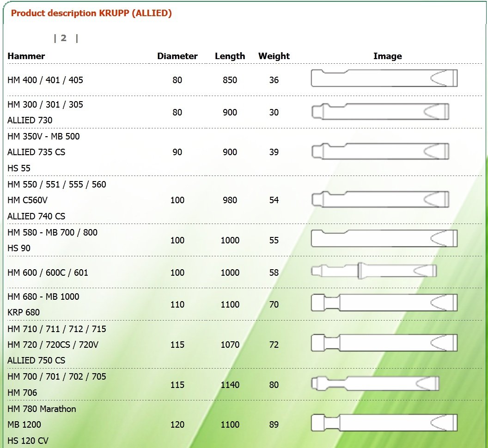Open page 2 of the product list
The height and width of the screenshot is (448, 488).
click(x=63, y=38)
